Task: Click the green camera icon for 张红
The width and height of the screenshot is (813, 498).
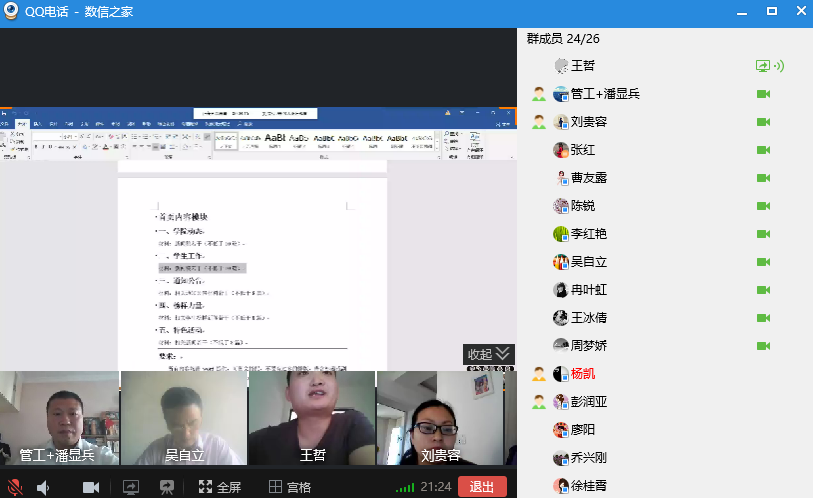Action: (763, 150)
